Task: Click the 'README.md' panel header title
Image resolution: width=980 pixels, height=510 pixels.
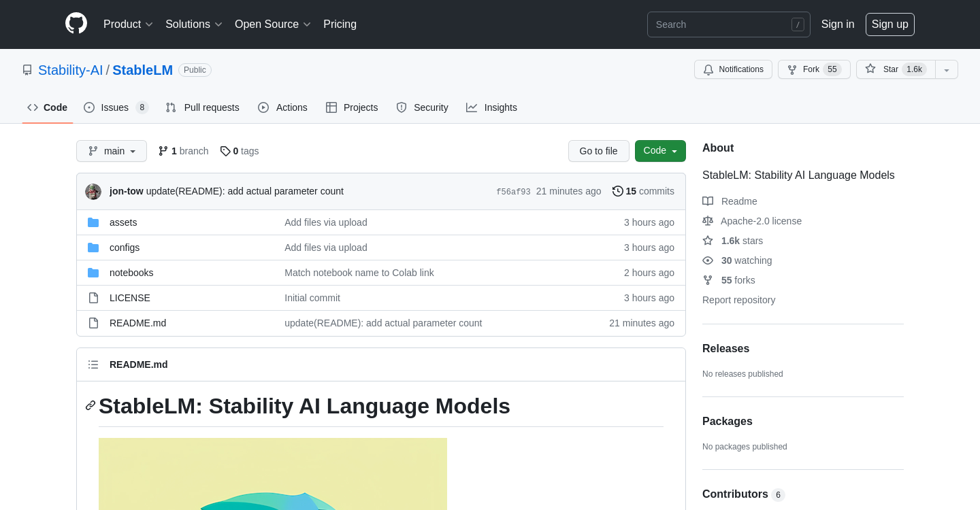Action: pos(139,364)
